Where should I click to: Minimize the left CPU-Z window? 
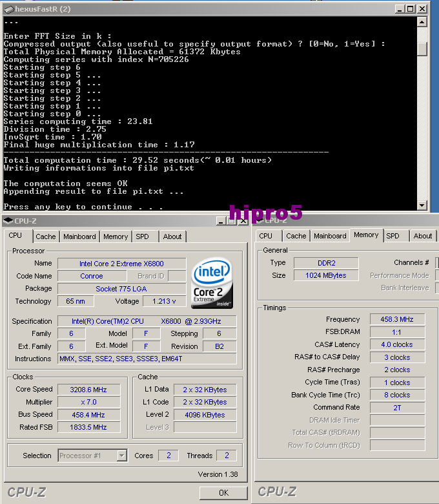coord(221,221)
